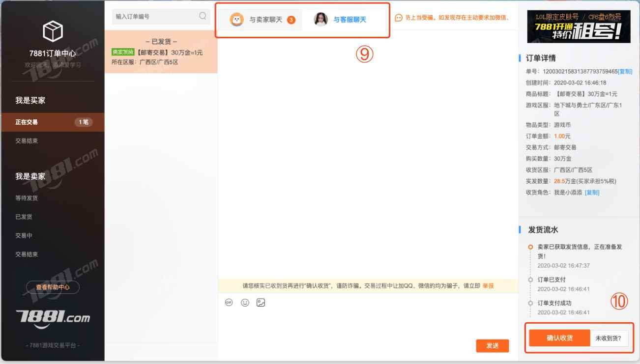Click the 未收到货? button
640x364 pixels.
point(609,338)
